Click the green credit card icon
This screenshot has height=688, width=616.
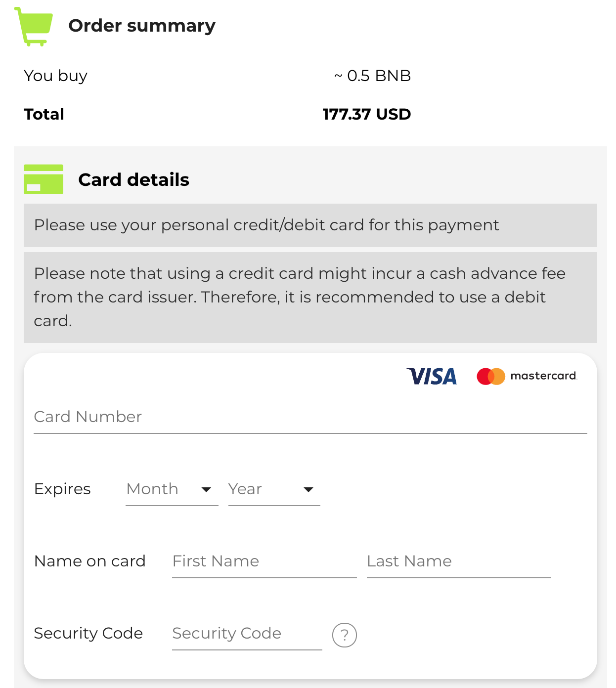click(44, 179)
